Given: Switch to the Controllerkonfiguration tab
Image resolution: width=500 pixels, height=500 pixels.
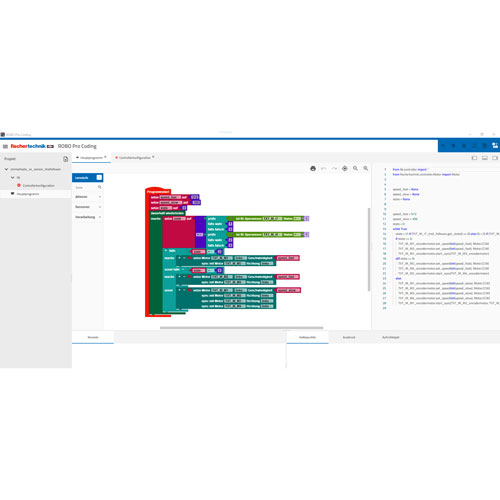Looking at the screenshot, I should pos(135,158).
